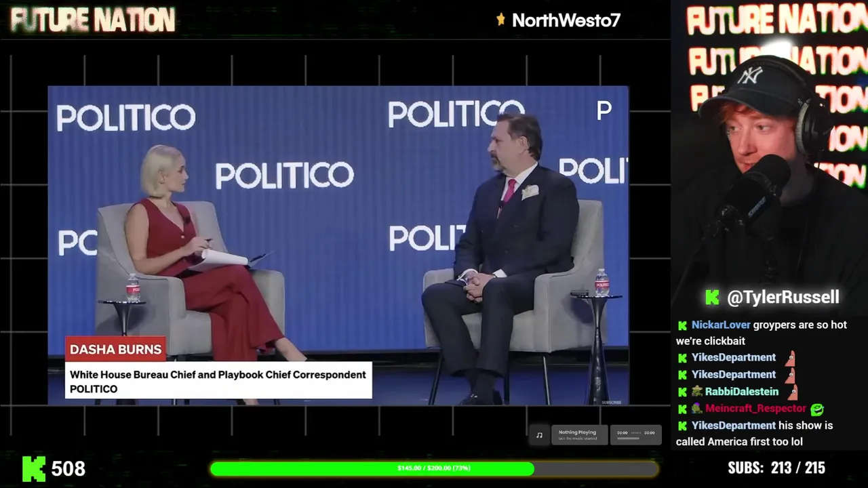Screen dimensions: 868x488
Task: Click the POLITICO interview video
Action: point(338,245)
